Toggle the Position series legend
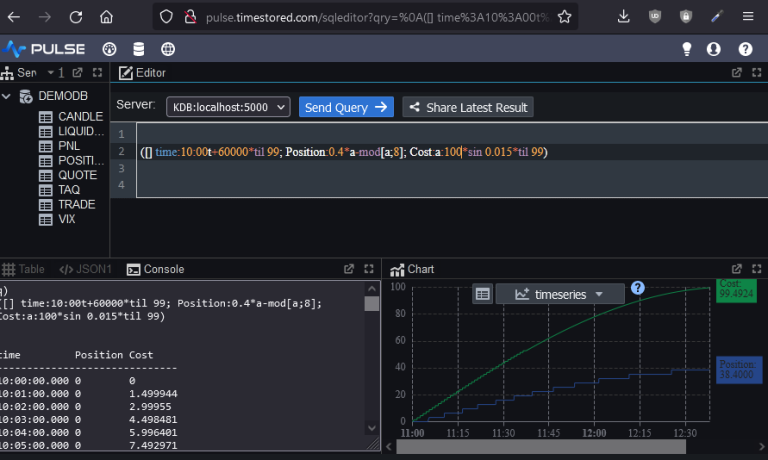Screen dimensions: 768x460 (x=738, y=369)
